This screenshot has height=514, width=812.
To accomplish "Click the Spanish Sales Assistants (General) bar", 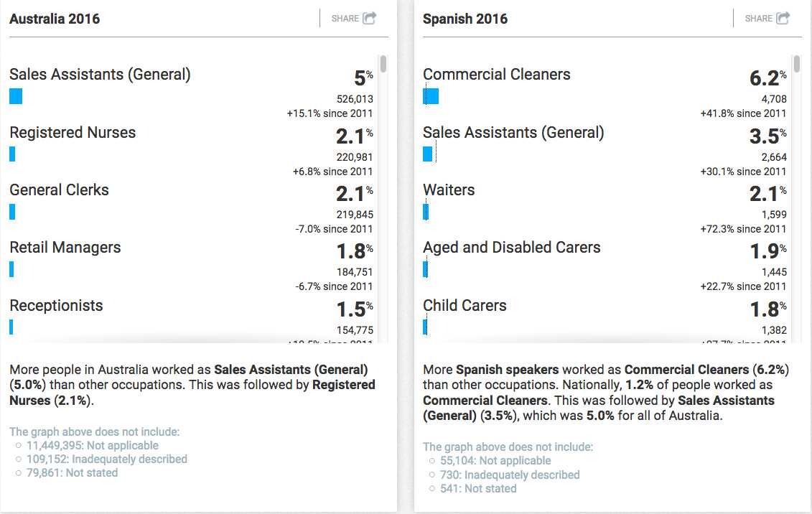I will [x=428, y=154].
